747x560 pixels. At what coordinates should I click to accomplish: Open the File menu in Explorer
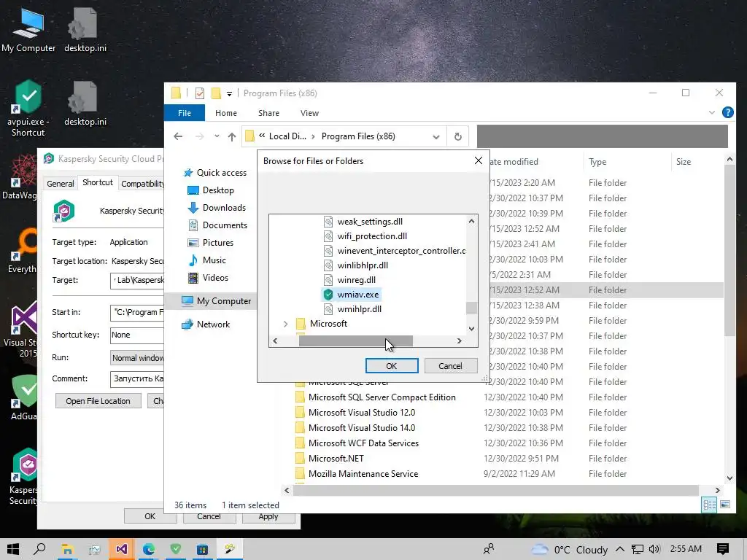tap(185, 113)
